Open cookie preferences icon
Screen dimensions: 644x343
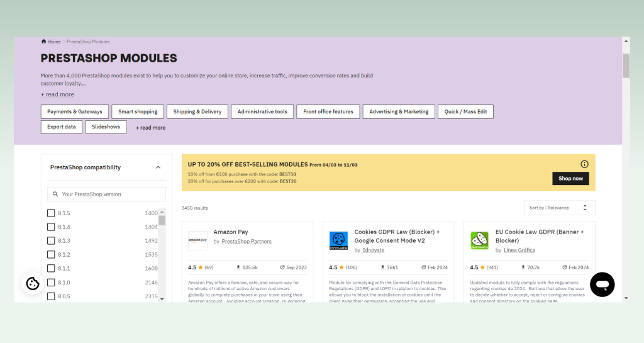point(33,283)
